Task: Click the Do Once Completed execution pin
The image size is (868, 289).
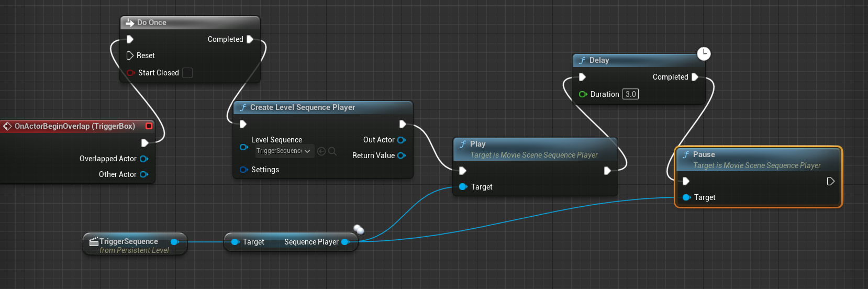Action: [250, 39]
